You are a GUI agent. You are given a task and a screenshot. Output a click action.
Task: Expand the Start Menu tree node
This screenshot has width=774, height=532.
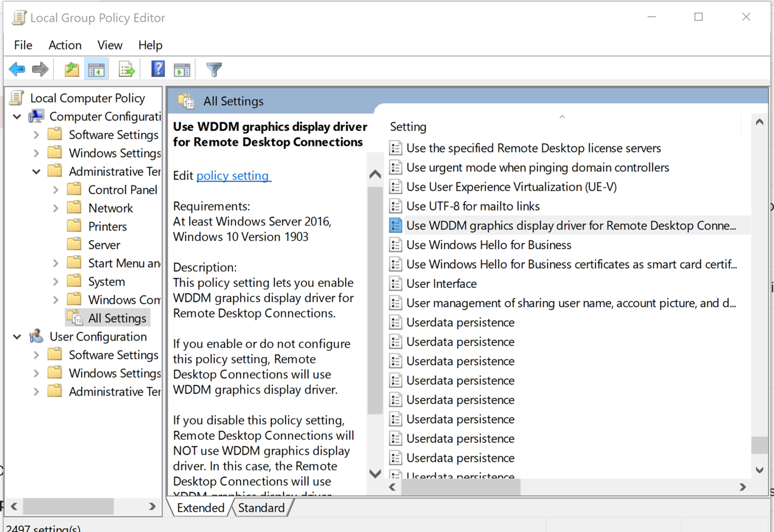pos(56,263)
